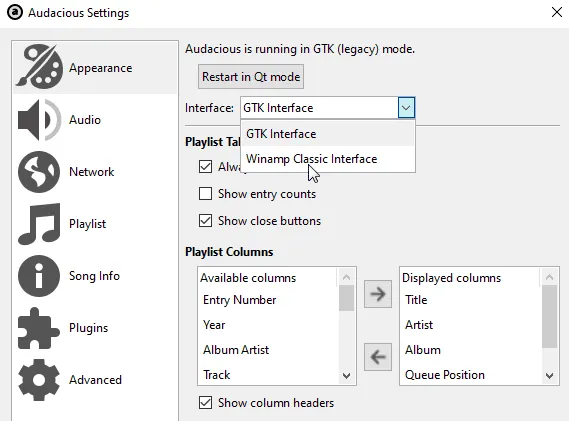Open the Audio settings speaker icon
569x421 pixels.
[x=39, y=120]
